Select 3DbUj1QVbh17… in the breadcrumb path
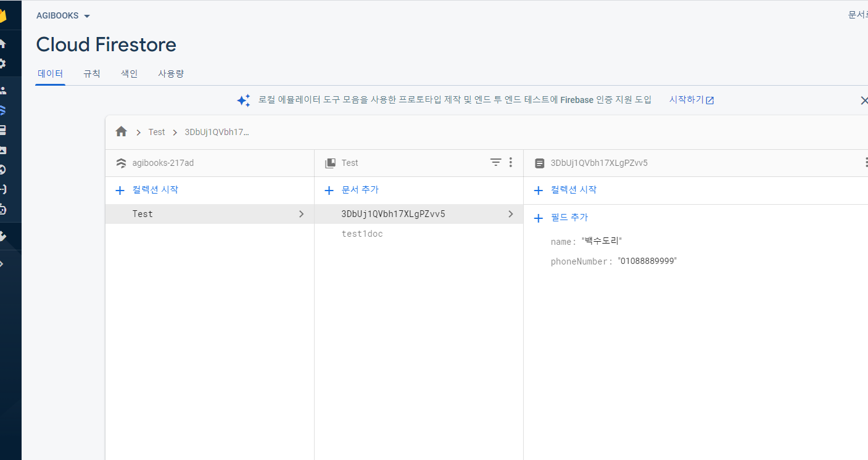The width and height of the screenshot is (868, 460). tap(217, 132)
